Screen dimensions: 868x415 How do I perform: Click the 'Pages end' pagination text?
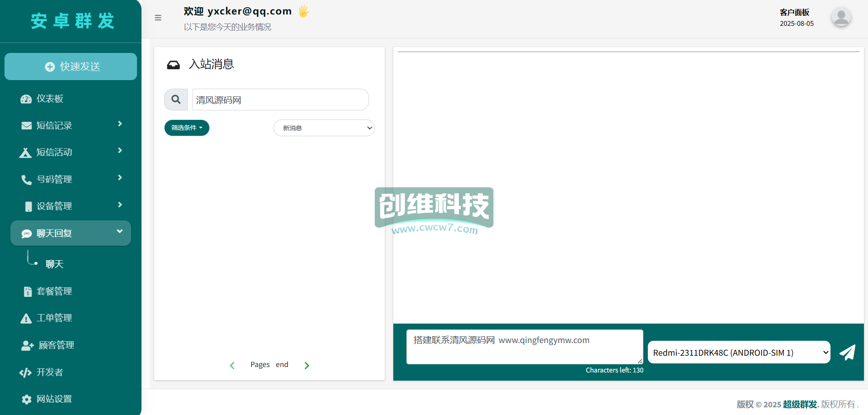[269, 365]
